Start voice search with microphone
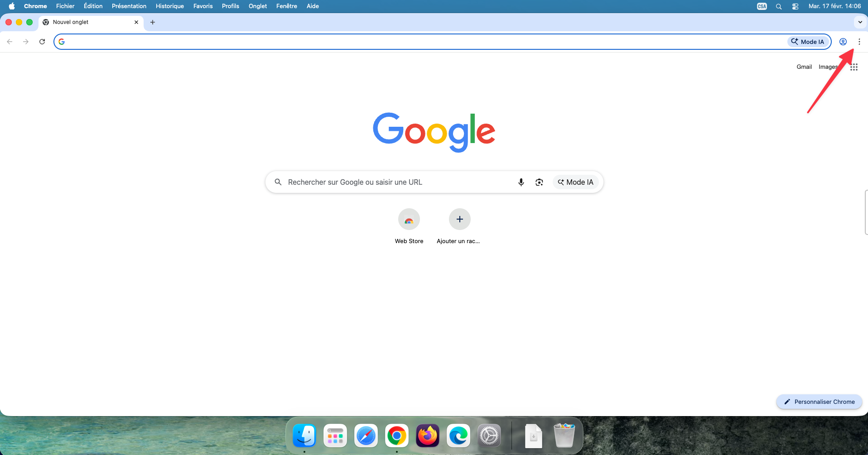The width and height of the screenshot is (868, 455). [x=521, y=182]
